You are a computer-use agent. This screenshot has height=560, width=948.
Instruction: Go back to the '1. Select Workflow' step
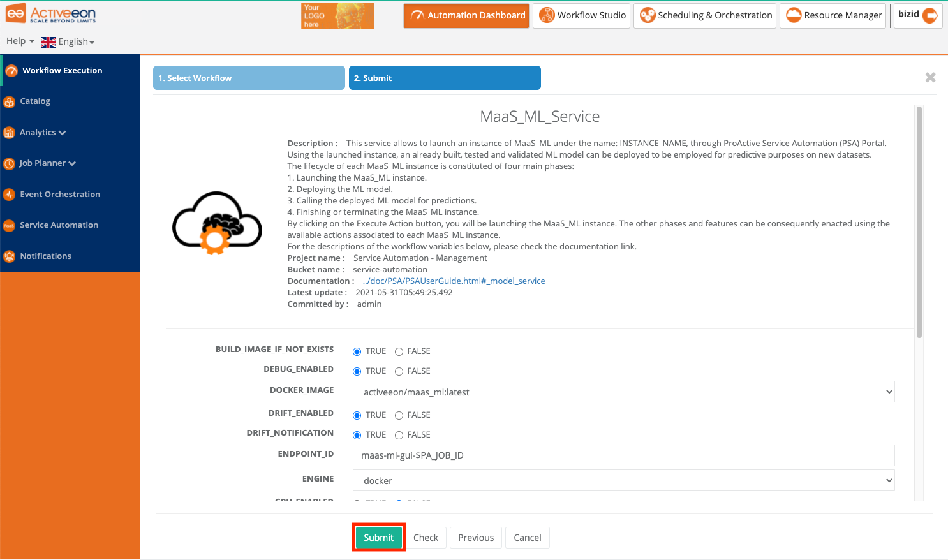pyautogui.click(x=249, y=78)
